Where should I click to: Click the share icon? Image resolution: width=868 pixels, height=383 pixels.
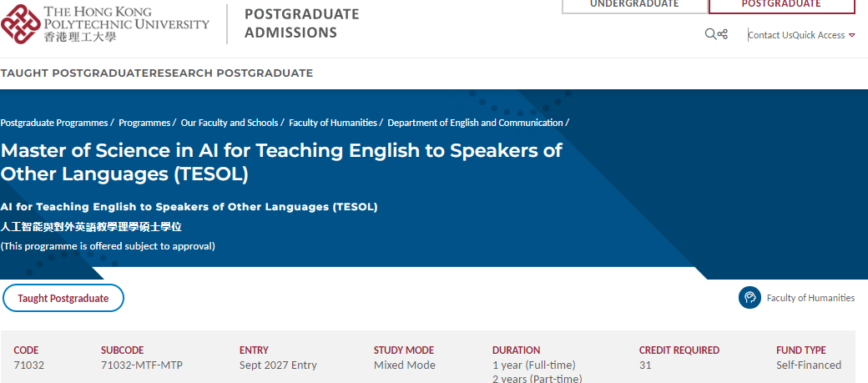coord(723,34)
